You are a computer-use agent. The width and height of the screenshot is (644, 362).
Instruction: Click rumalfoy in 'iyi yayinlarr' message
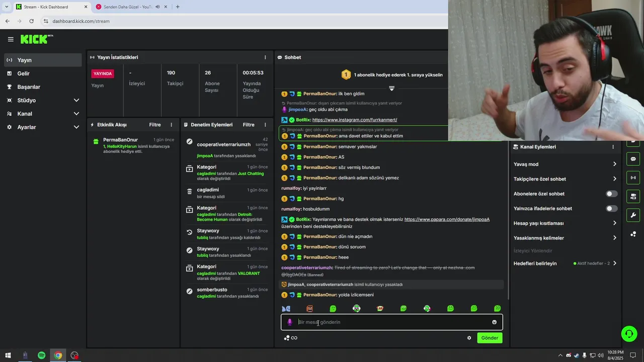[x=291, y=188]
